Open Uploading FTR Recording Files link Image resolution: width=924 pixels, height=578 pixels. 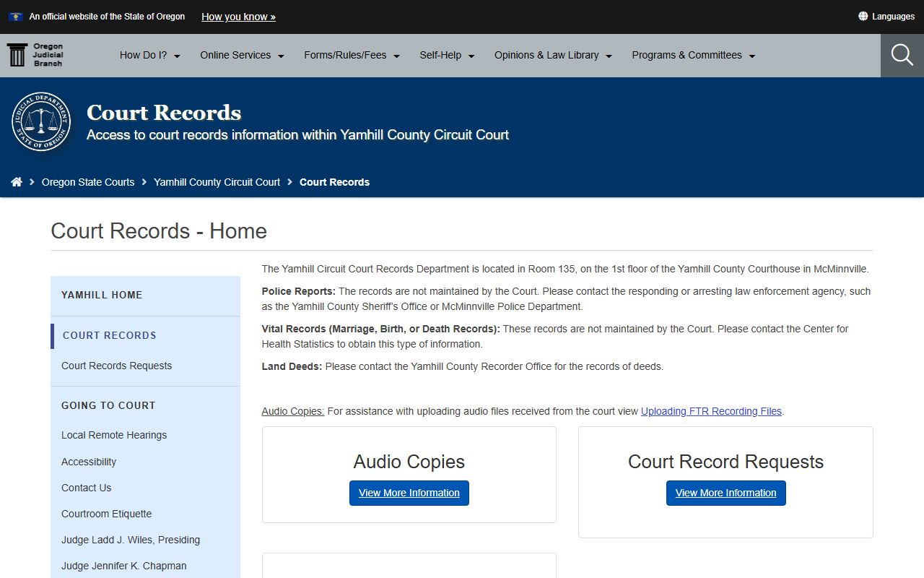tap(711, 411)
